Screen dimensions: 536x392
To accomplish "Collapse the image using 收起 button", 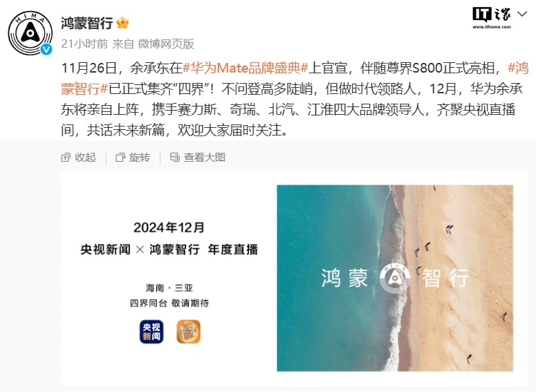I will 79,157.
